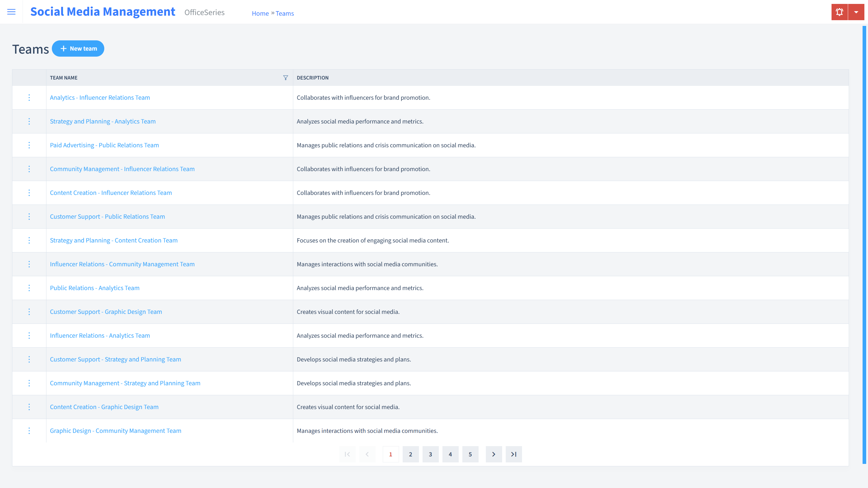Open the hamburger navigation menu
Screen dimensions: 868x488
pyautogui.click(x=11, y=12)
